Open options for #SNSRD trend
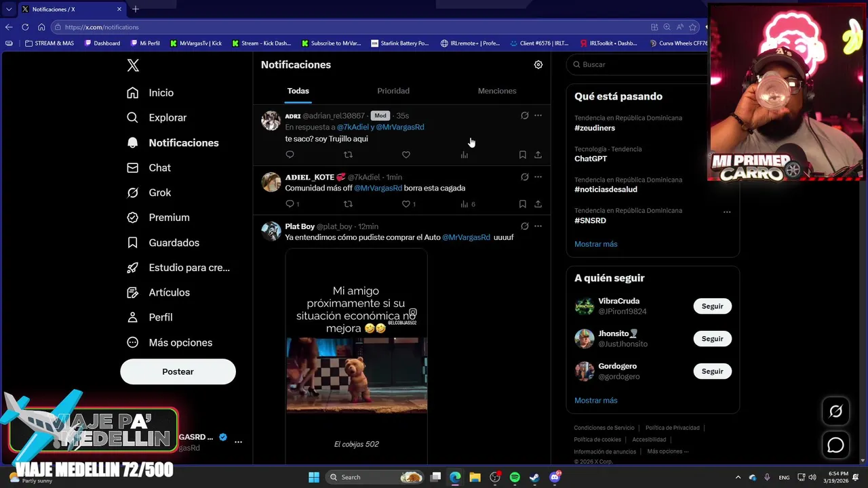Viewport: 868px width, 488px height. point(727,211)
